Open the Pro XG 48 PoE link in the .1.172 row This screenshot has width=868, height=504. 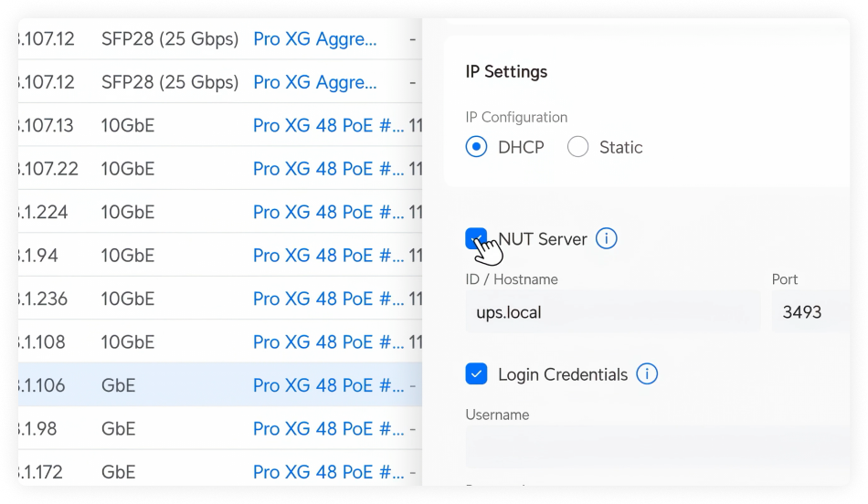[x=328, y=472]
